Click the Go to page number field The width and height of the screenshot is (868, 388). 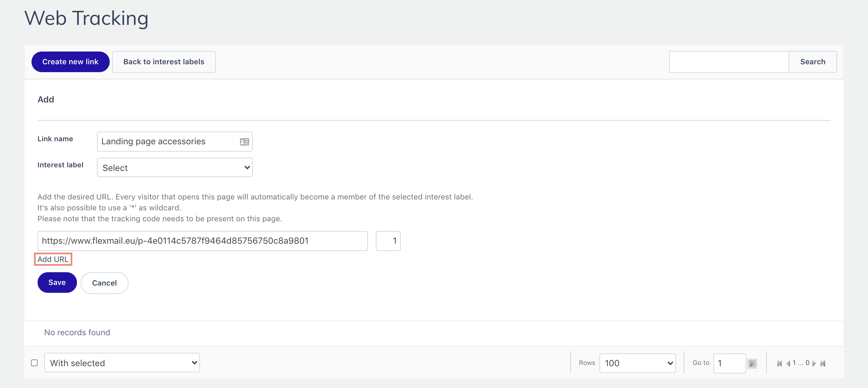[x=729, y=363]
